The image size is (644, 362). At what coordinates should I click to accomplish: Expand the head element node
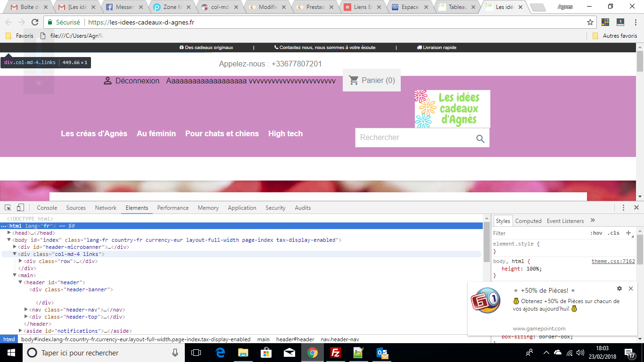tap(9, 233)
